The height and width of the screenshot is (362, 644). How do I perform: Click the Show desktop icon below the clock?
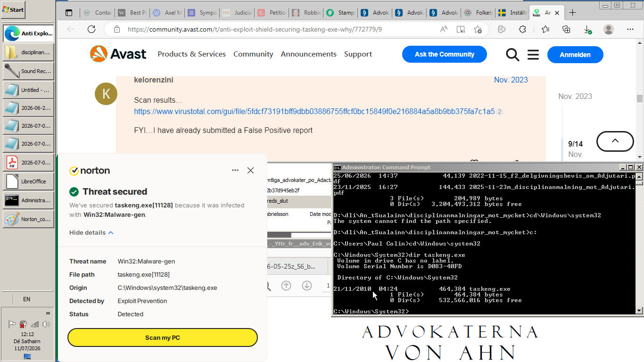click(x=27, y=356)
